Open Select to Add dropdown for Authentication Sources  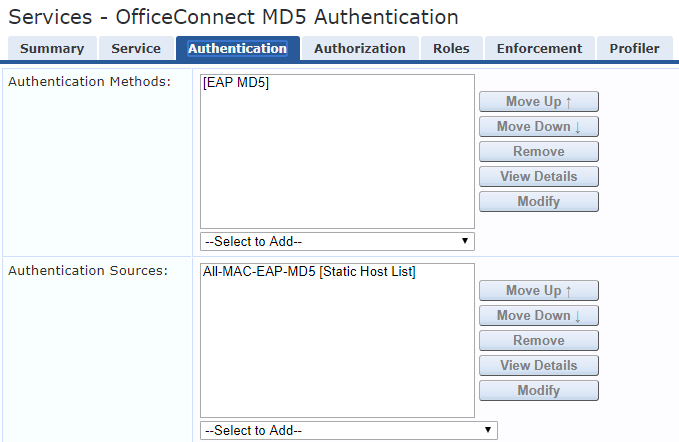click(349, 430)
